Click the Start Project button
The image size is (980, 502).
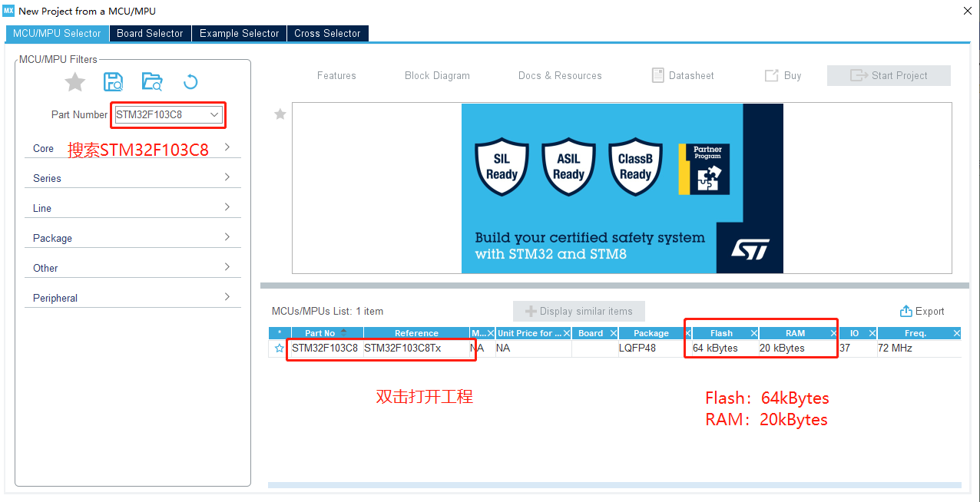pos(889,75)
